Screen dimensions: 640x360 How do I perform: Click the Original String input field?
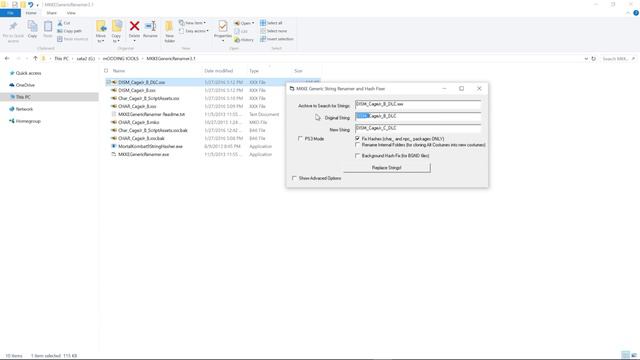[x=418, y=117]
